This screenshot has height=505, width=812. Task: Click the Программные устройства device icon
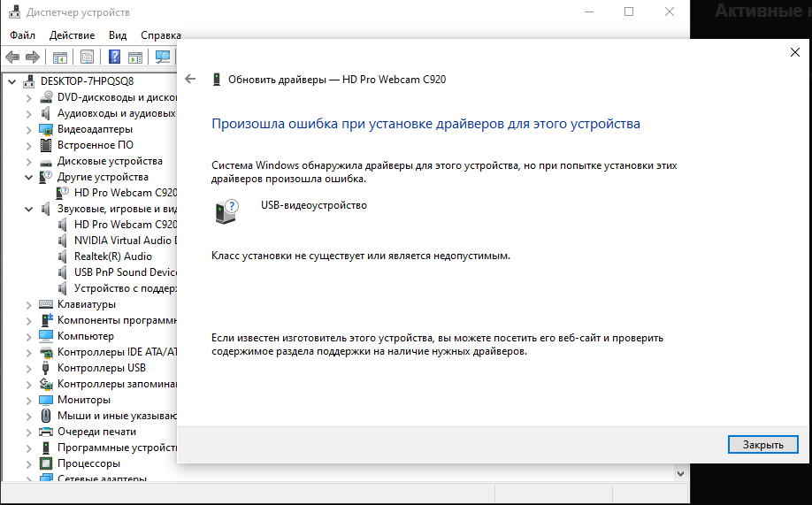coord(46,448)
